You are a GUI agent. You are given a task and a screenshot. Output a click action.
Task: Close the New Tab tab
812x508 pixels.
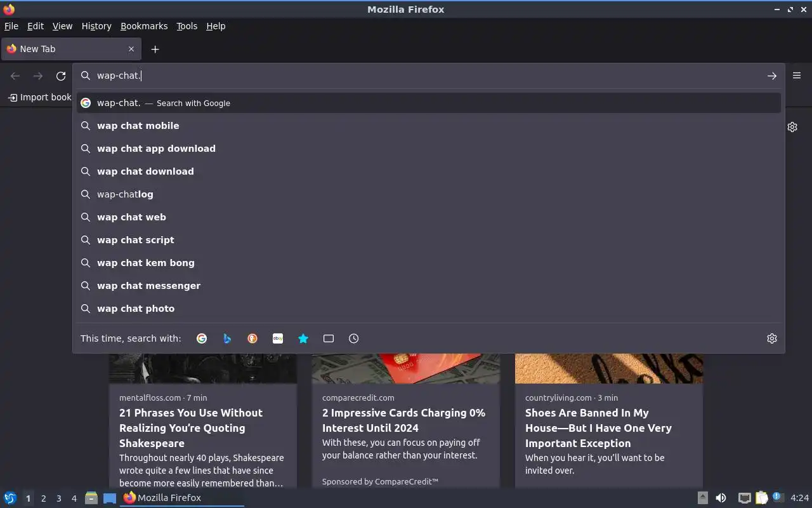click(x=131, y=49)
